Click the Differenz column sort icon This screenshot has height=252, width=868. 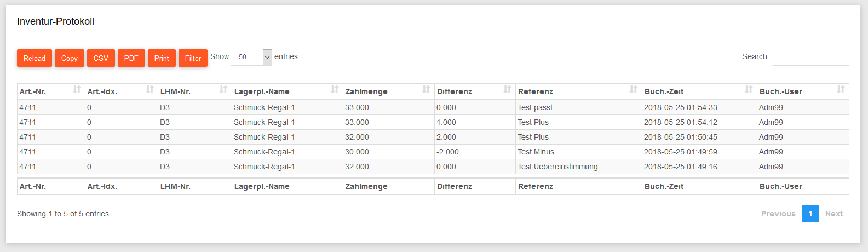click(x=507, y=90)
